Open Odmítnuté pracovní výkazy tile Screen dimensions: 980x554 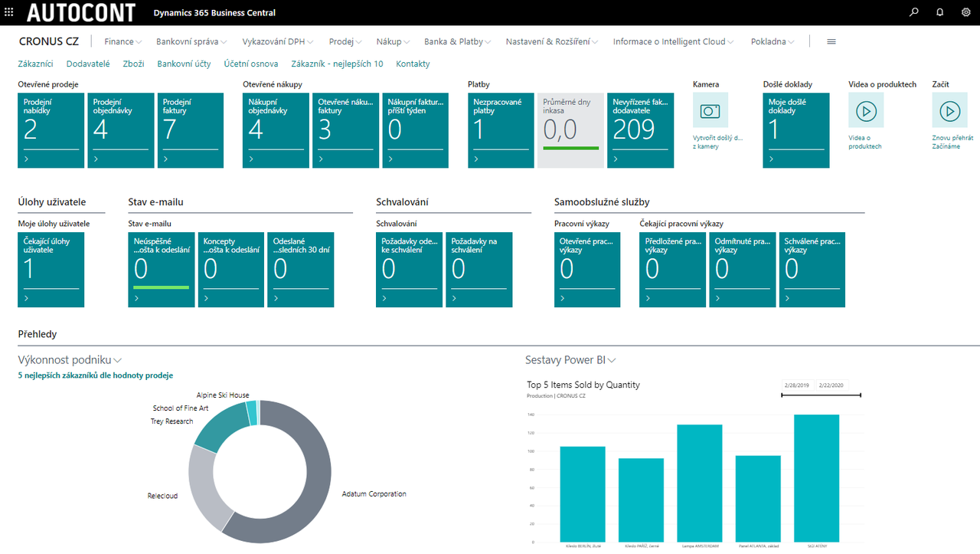pos(742,270)
